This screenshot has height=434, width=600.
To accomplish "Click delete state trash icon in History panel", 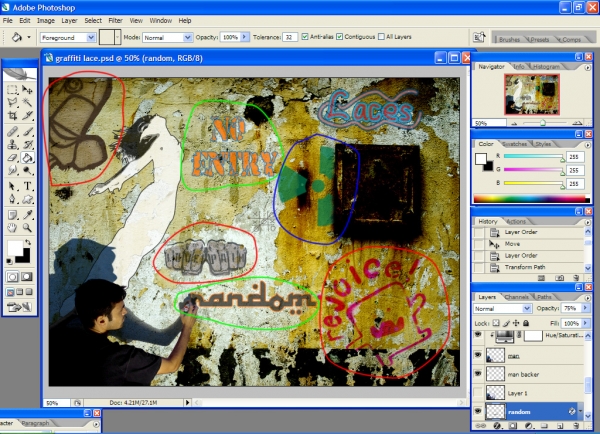I will (x=576, y=278).
